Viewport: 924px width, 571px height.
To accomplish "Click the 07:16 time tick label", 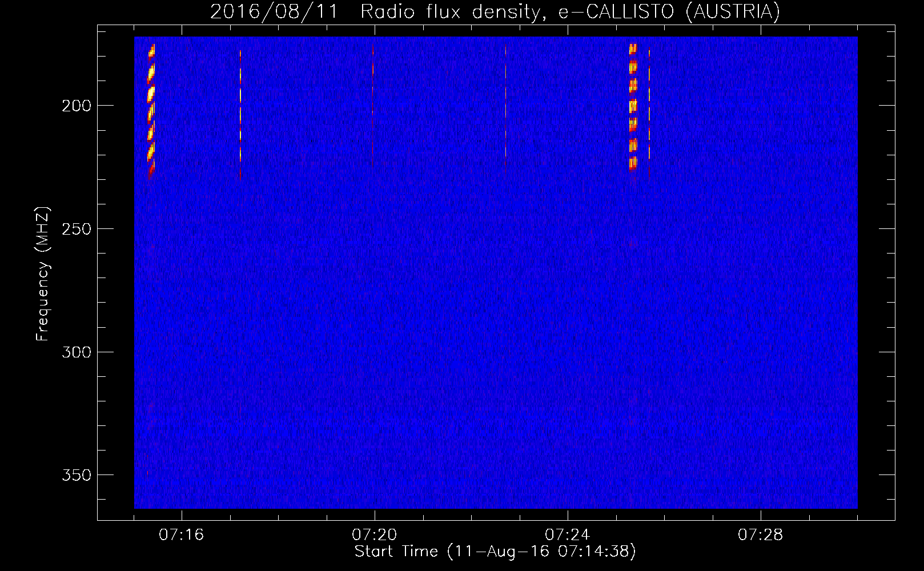I will (x=181, y=535).
